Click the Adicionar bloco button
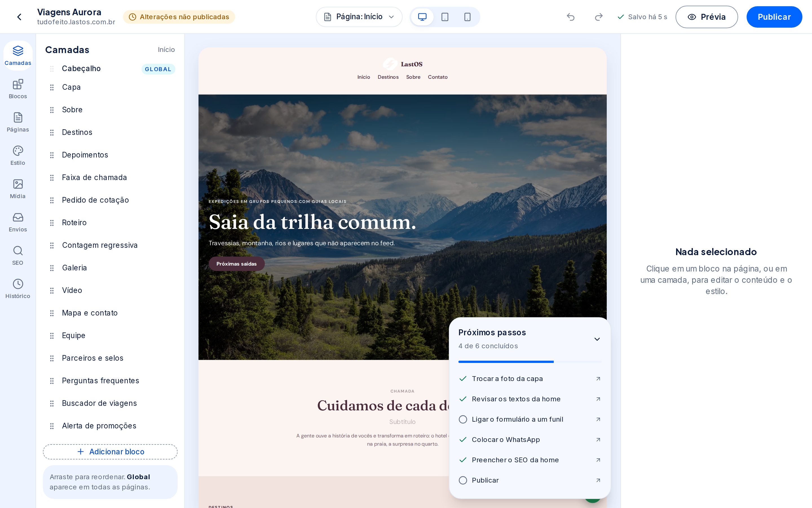This screenshot has width=812, height=508. coord(110,452)
